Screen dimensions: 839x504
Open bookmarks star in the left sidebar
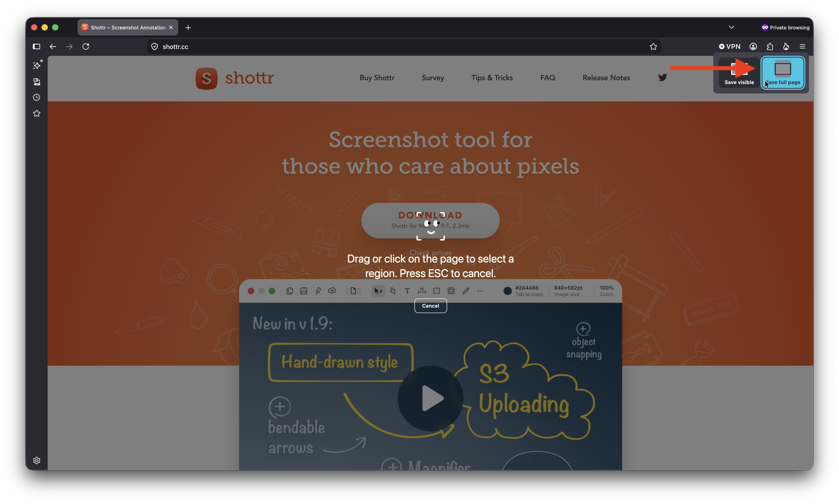click(x=37, y=113)
